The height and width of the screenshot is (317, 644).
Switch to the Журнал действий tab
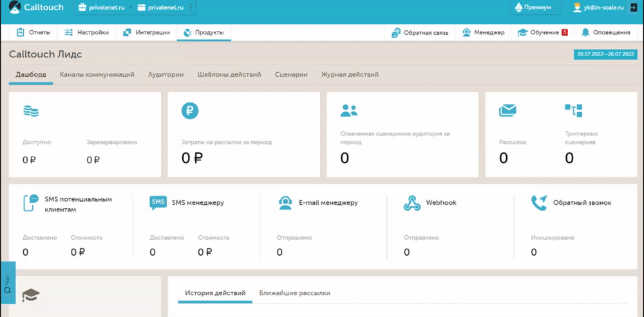(350, 75)
